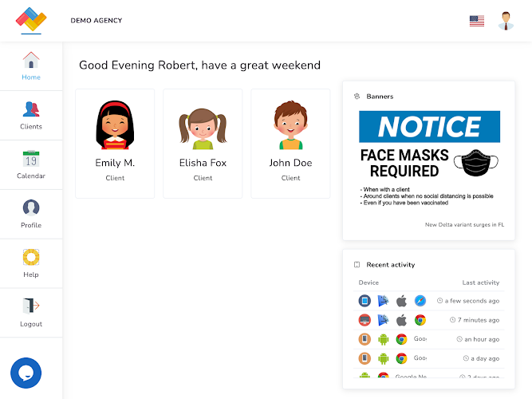Click the Recent activity panel icon
The height and width of the screenshot is (399, 532).
tap(357, 264)
